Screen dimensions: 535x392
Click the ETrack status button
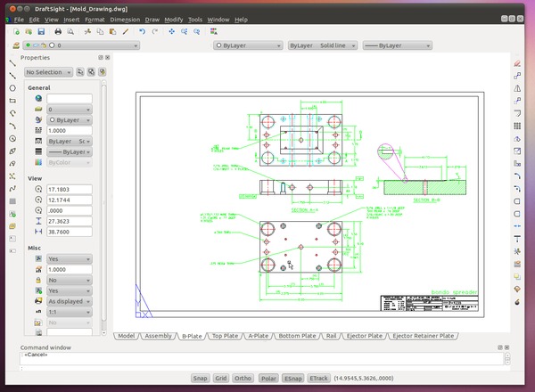(x=317, y=379)
